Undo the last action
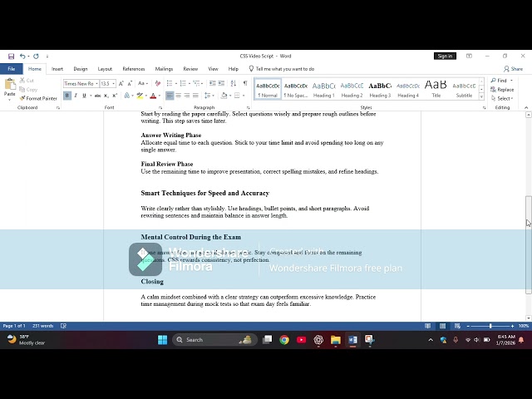This screenshot has width=532, height=399. coord(22,57)
